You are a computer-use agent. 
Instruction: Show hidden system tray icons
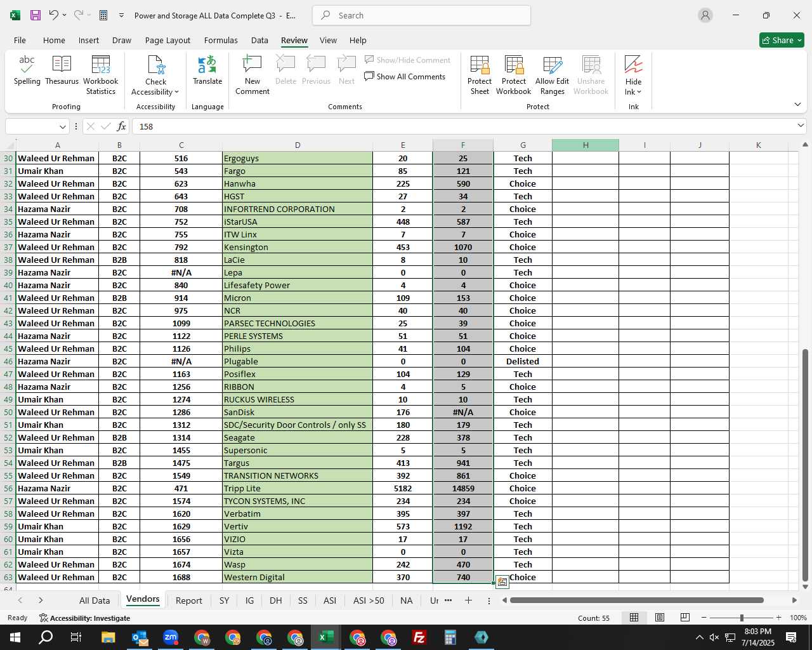(x=700, y=637)
